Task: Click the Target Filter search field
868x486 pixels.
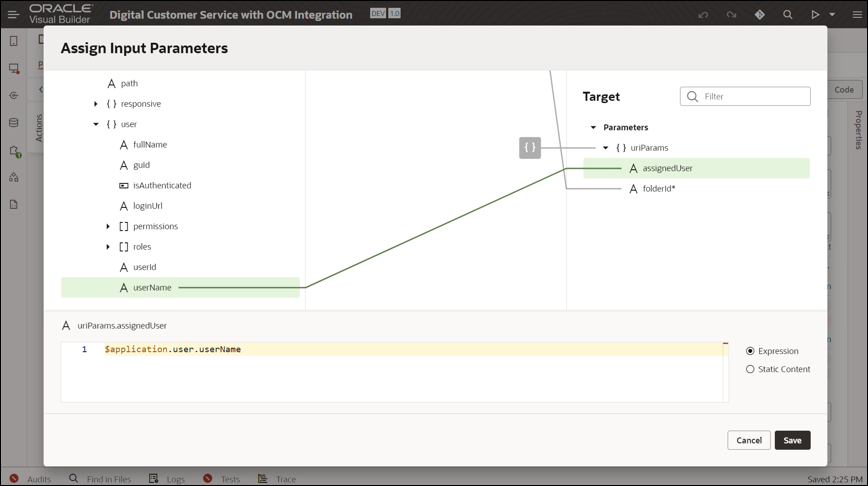Action: (x=745, y=96)
